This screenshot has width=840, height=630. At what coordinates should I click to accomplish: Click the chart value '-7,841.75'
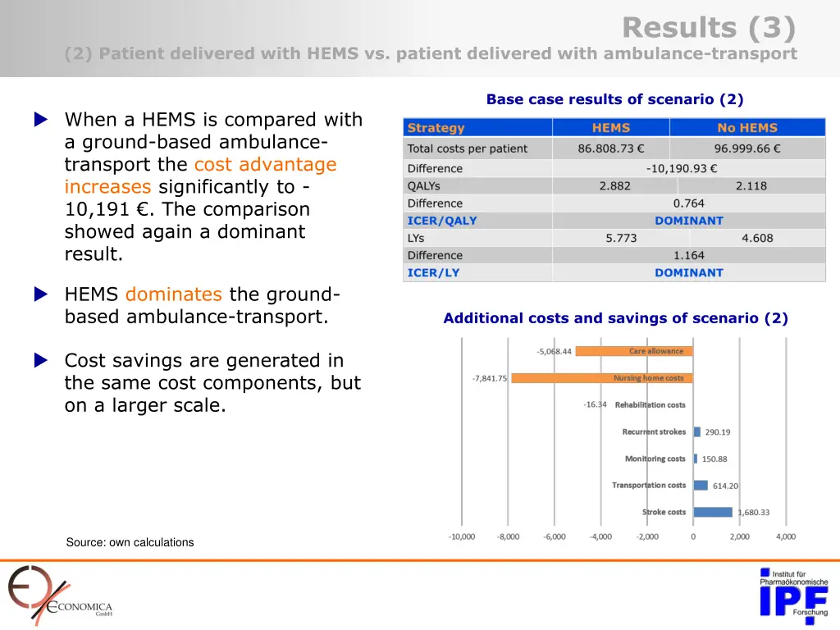[x=489, y=378]
